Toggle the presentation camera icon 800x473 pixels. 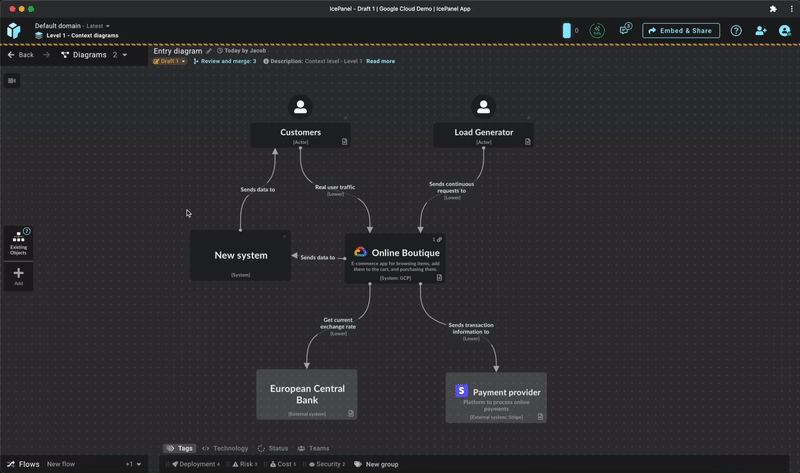12,80
